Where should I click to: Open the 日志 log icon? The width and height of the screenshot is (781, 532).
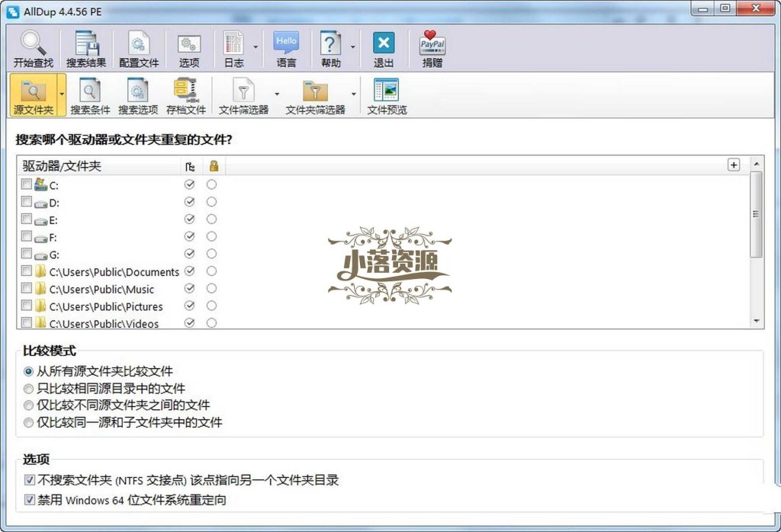click(233, 48)
